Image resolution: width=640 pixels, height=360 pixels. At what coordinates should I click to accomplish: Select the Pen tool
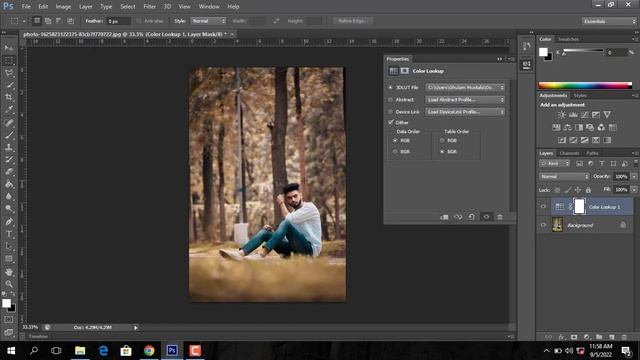9,222
